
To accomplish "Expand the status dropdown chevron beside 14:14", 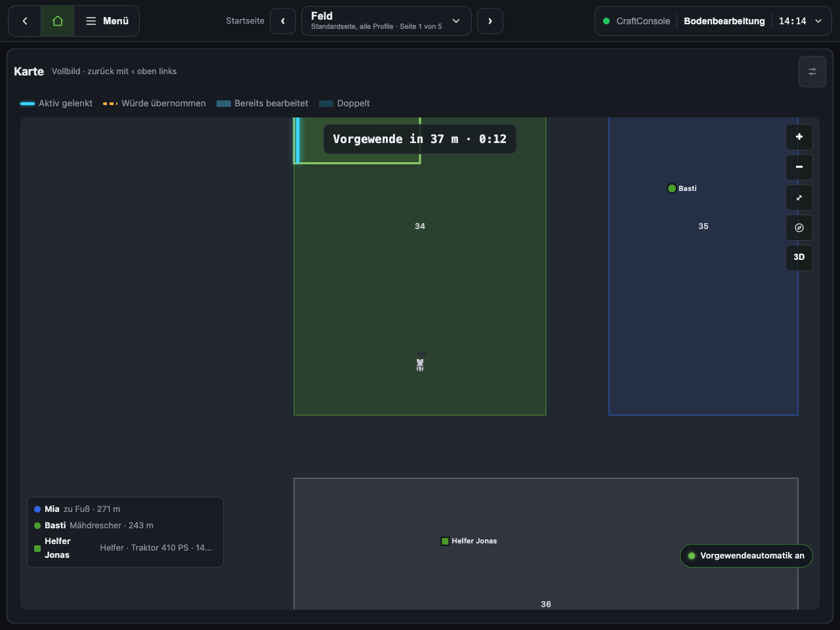I will (818, 21).
